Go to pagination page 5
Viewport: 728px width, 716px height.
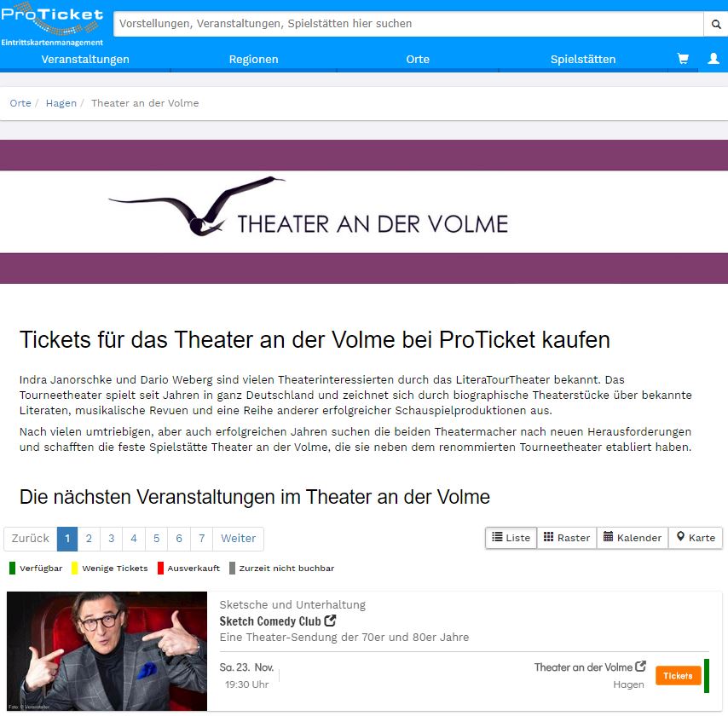157,539
